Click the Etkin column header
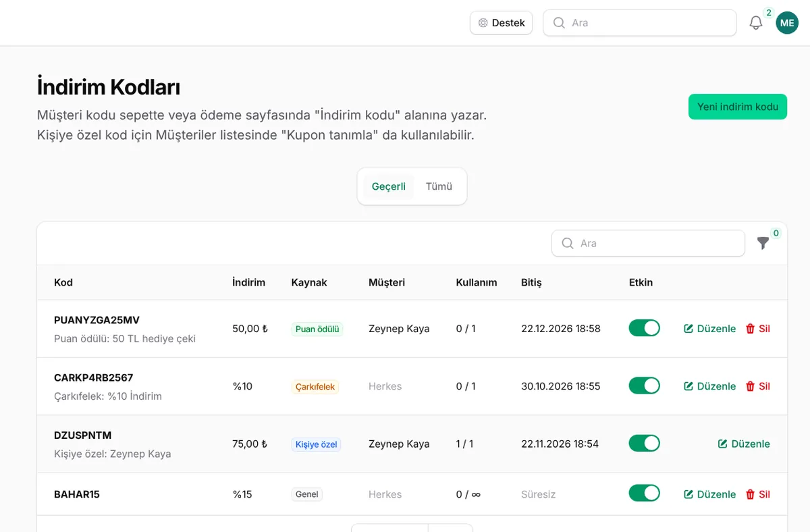Viewport: 810px width, 532px height. pyautogui.click(x=641, y=282)
